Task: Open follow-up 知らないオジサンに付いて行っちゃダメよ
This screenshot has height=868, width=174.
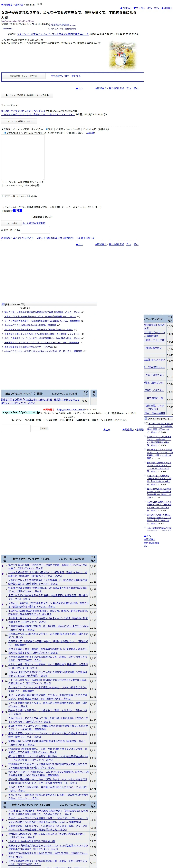Action: pyautogui.click(x=23, y=111)
